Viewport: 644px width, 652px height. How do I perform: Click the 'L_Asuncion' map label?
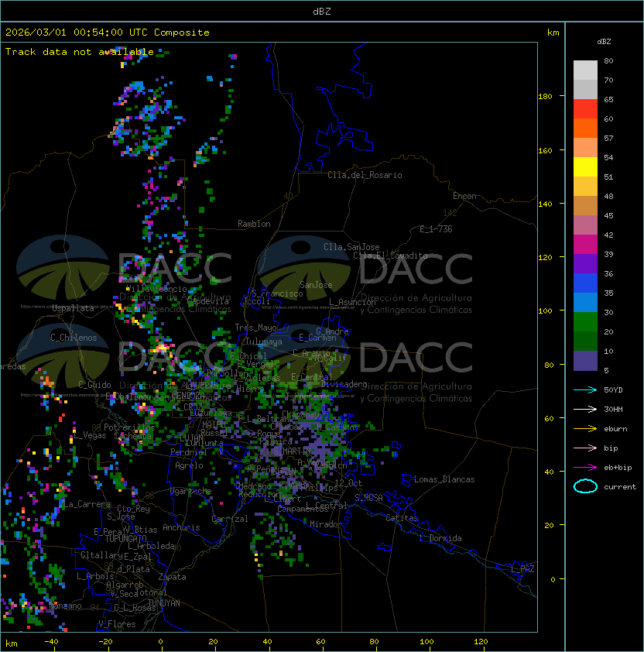point(352,302)
